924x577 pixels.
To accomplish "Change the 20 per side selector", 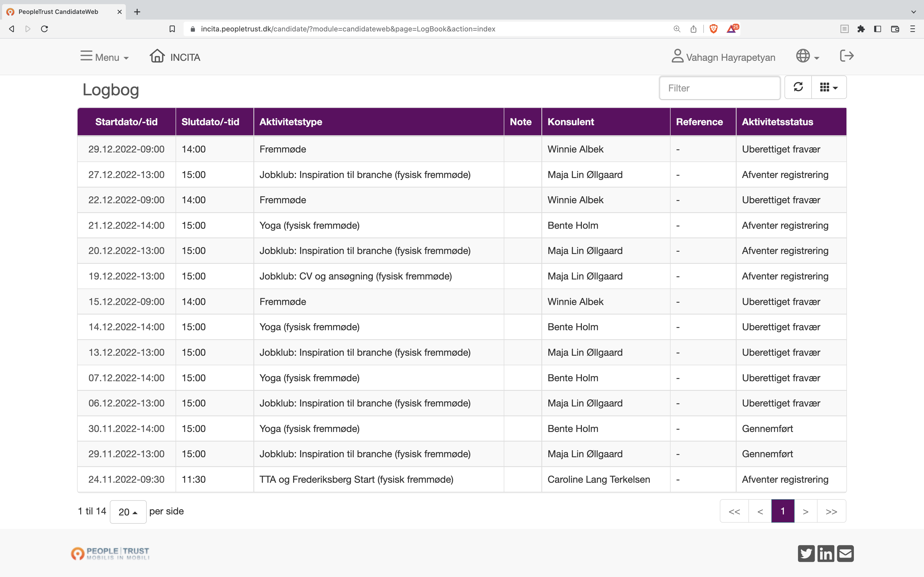I will 128,512.
